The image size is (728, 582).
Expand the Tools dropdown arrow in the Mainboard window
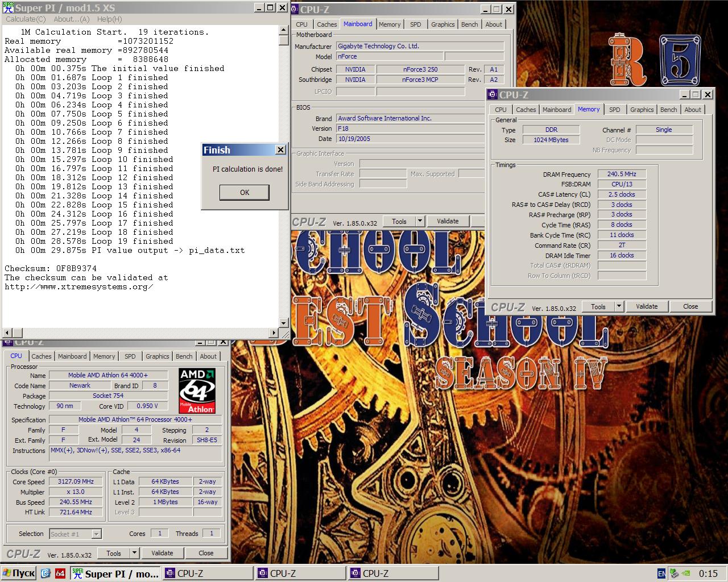(420, 222)
